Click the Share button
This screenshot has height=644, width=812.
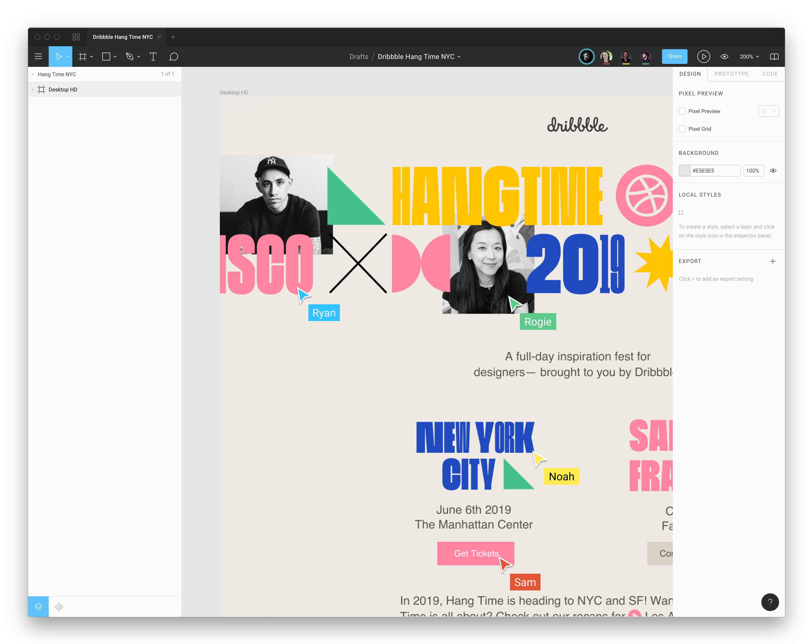click(x=674, y=56)
